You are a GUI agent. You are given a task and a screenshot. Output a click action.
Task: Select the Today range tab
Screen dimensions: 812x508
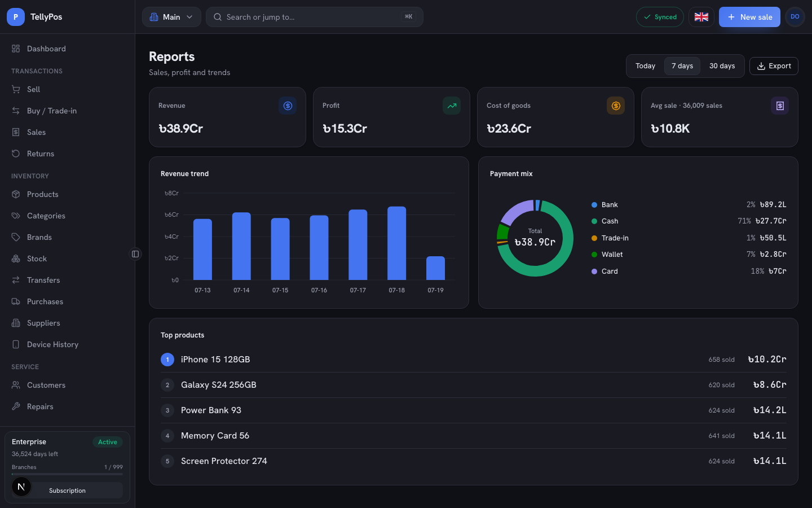pyautogui.click(x=645, y=66)
